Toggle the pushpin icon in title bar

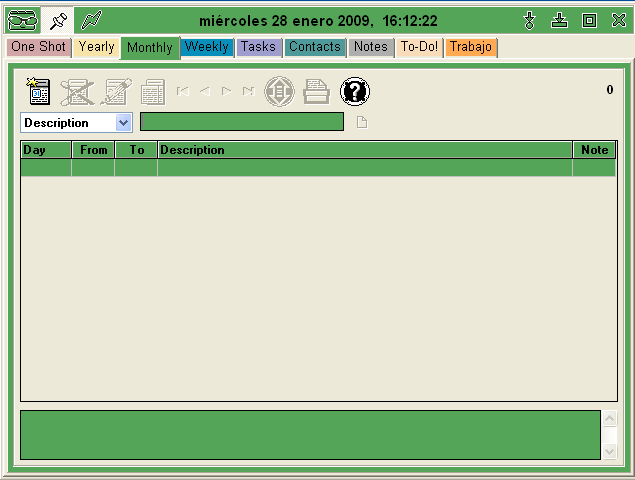point(58,21)
